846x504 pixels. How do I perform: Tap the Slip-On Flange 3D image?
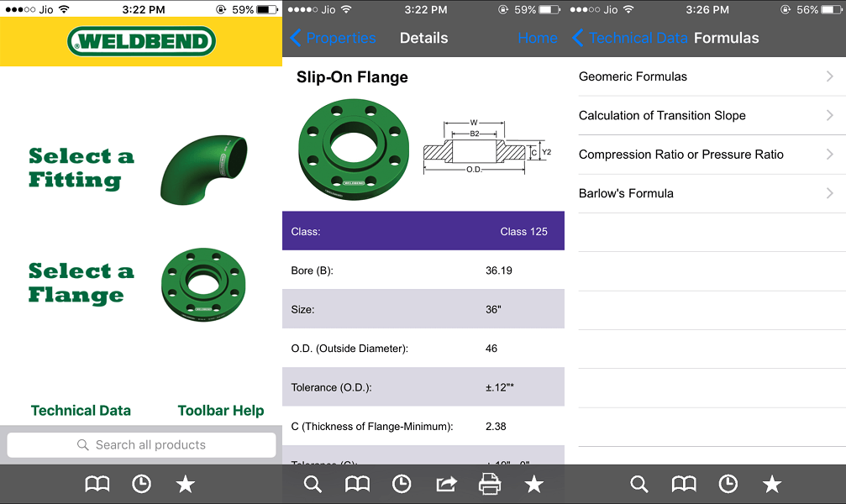[x=354, y=150]
